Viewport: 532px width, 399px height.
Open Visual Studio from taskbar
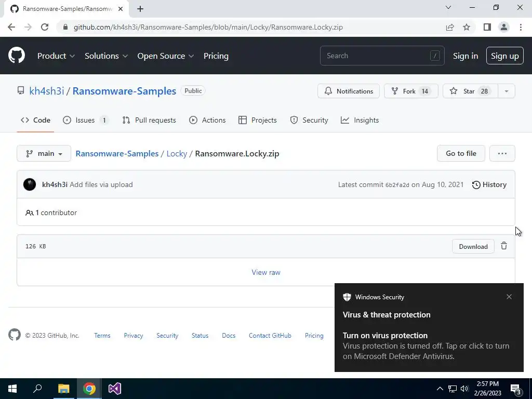tap(115, 389)
